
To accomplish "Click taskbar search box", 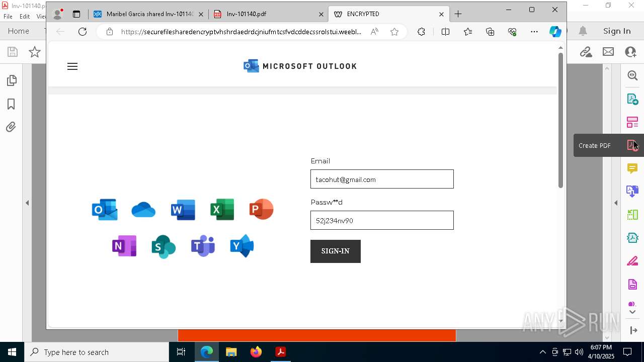I will tap(97, 352).
